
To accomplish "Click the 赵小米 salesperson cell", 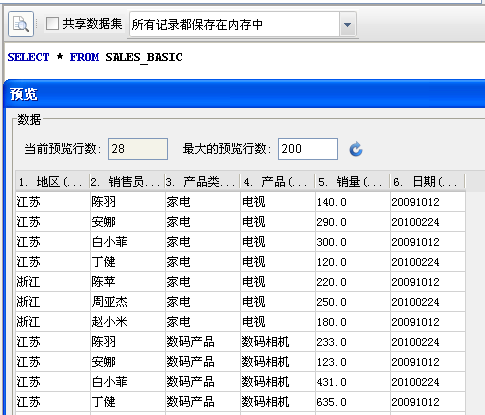I will pos(127,322).
